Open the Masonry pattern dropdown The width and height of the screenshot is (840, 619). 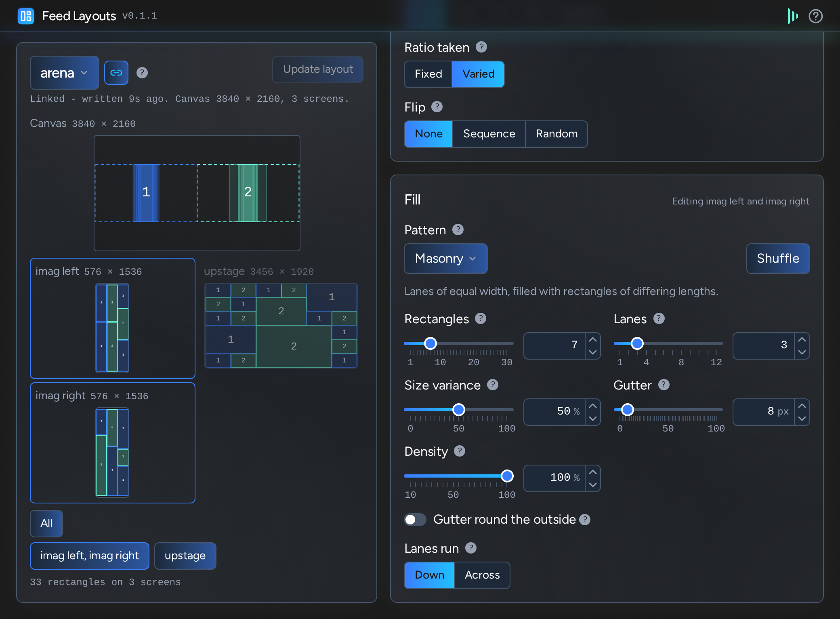point(446,259)
